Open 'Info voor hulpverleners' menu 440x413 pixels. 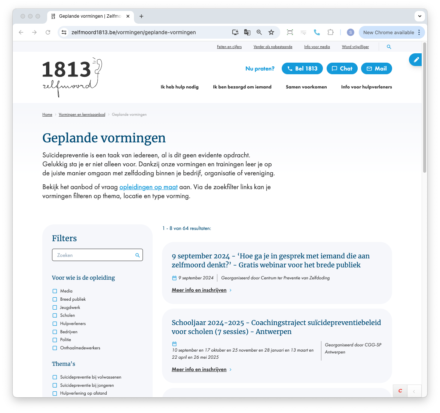(x=366, y=87)
